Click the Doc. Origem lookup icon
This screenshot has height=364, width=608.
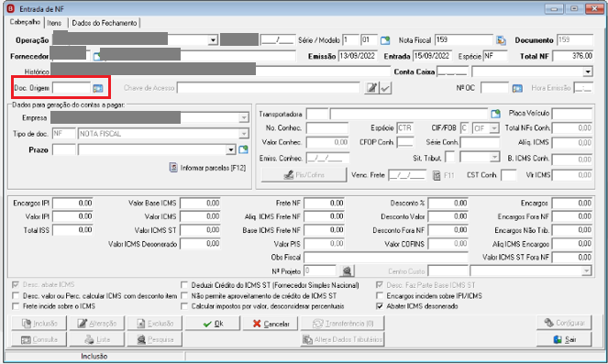click(x=98, y=88)
